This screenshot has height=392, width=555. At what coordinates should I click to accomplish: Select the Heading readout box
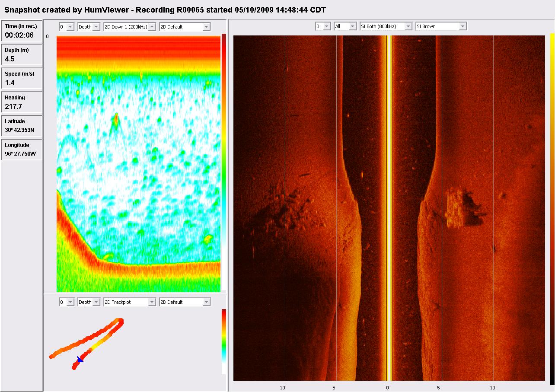(x=22, y=102)
